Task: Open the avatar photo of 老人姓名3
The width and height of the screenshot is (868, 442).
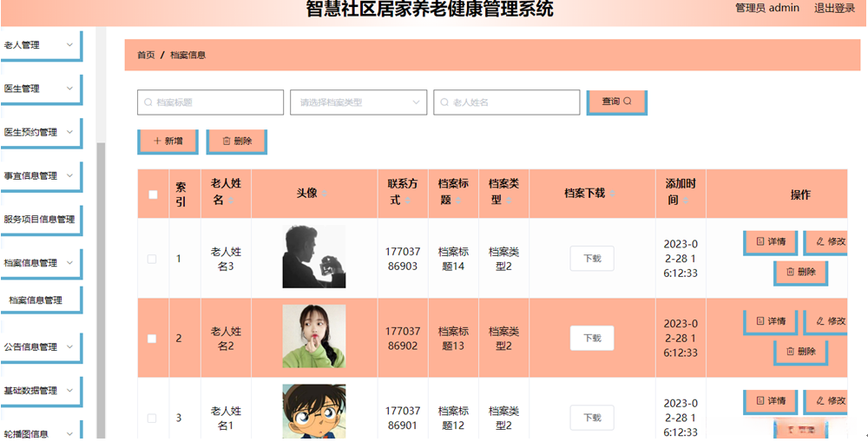Action: [314, 256]
